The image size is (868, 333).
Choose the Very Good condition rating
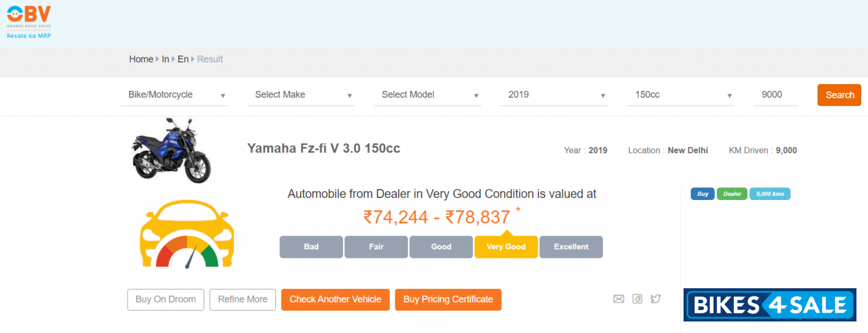pyautogui.click(x=506, y=247)
